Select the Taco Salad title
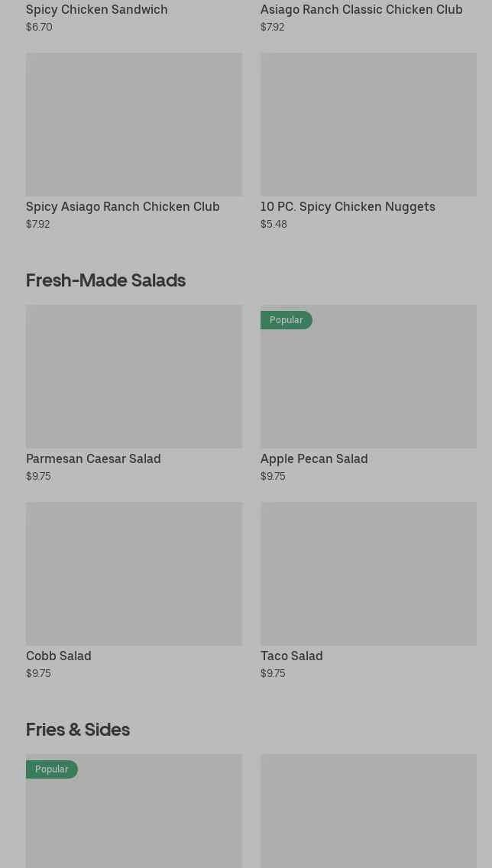 click(x=291, y=656)
